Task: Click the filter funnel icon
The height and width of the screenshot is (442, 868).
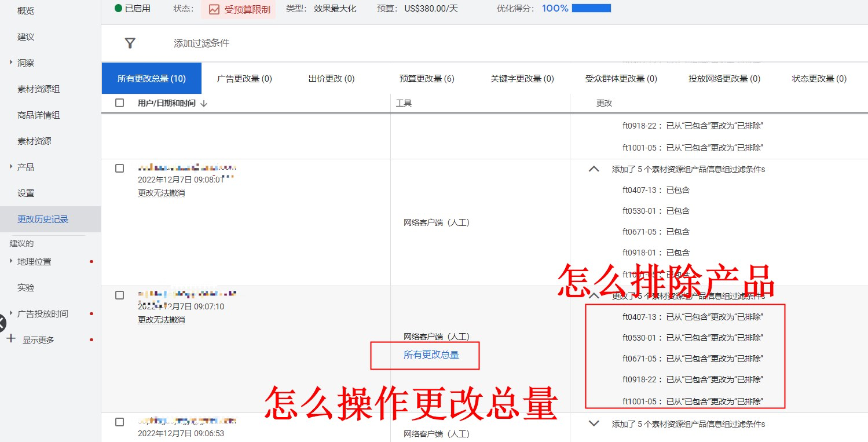Action: (x=130, y=43)
